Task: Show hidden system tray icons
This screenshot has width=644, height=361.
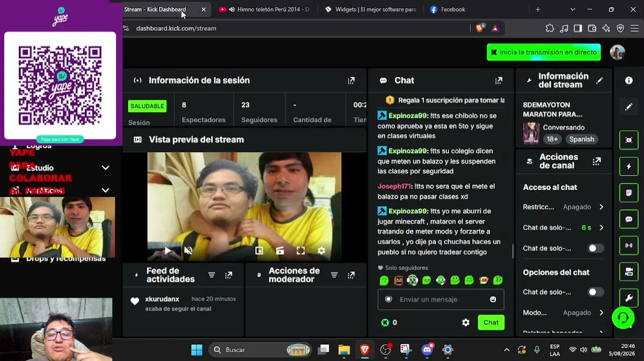Action: tap(507, 350)
